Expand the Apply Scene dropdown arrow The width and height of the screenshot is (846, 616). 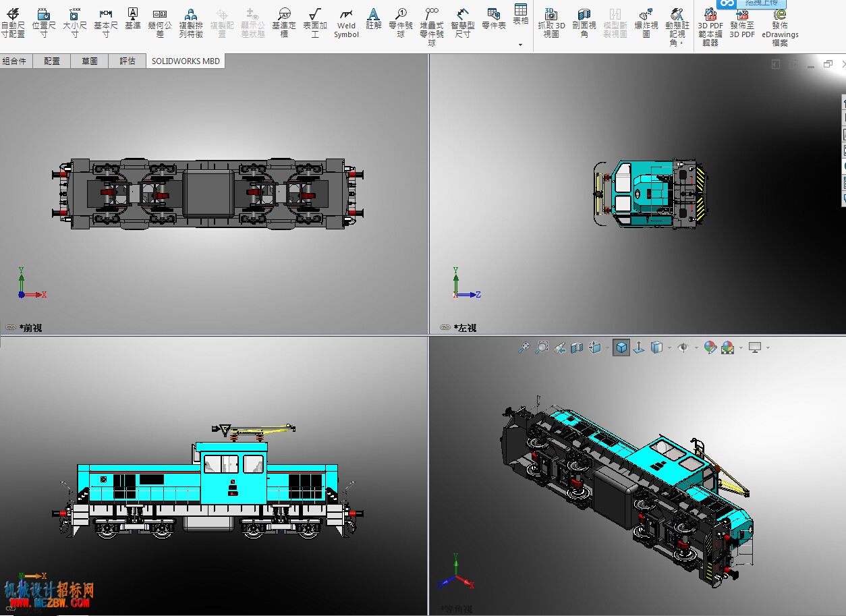point(741,348)
